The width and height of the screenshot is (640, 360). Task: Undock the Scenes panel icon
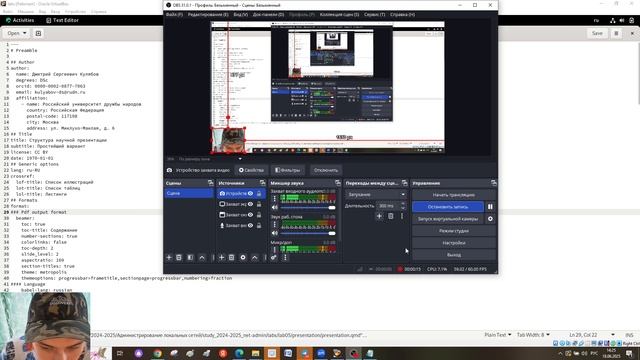pos(210,183)
